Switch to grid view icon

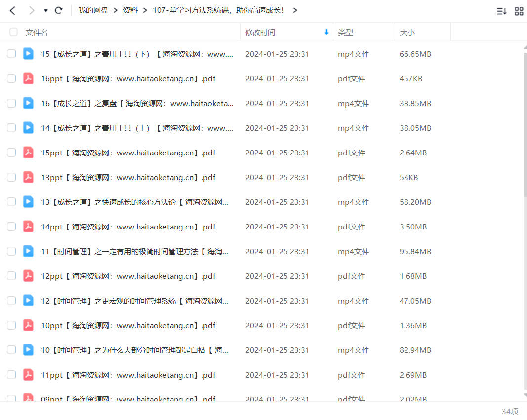[x=519, y=11]
